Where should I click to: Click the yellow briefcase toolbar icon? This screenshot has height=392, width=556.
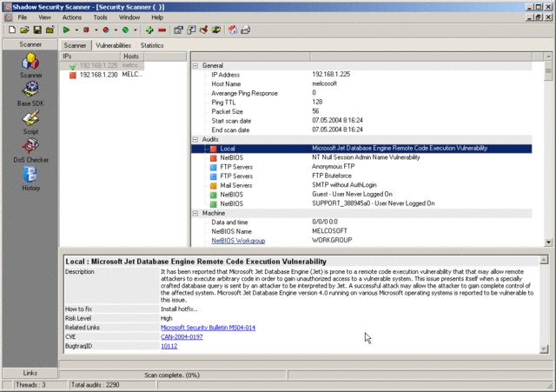[50, 30]
